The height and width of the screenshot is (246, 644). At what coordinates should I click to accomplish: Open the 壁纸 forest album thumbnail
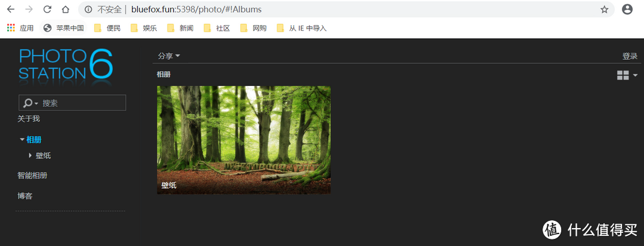[x=243, y=140]
